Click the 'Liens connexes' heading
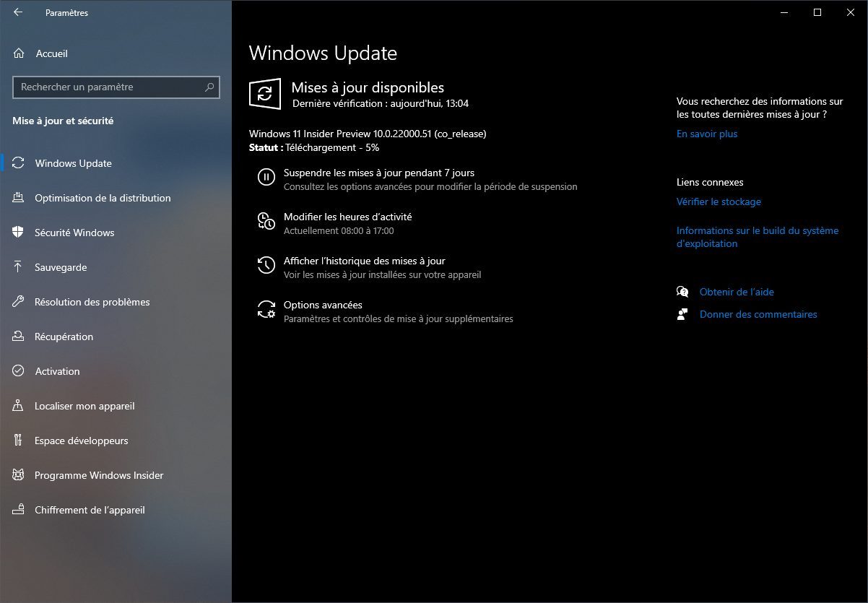 point(710,182)
